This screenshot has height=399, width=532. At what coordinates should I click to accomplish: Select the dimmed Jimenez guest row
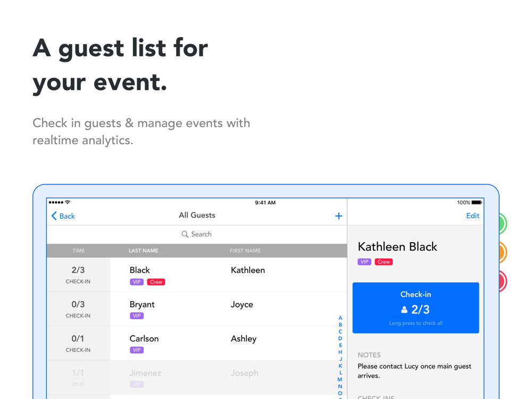(197, 378)
